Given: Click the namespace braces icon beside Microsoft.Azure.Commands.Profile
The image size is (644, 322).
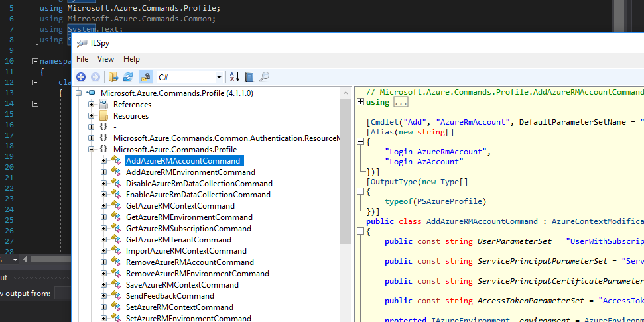Looking at the screenshot, I should [103, 149].
